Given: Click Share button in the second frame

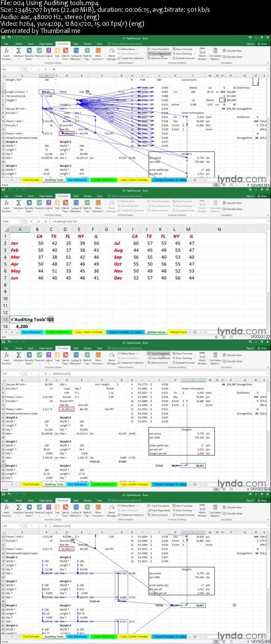Looking at the screenshot, I should [263, 196].
